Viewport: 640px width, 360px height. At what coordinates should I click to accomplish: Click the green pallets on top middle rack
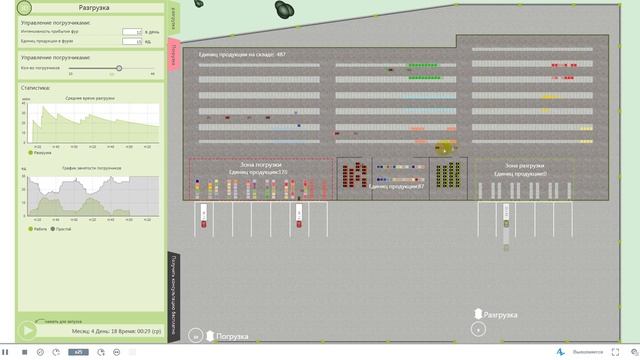[x=423, y=65]
